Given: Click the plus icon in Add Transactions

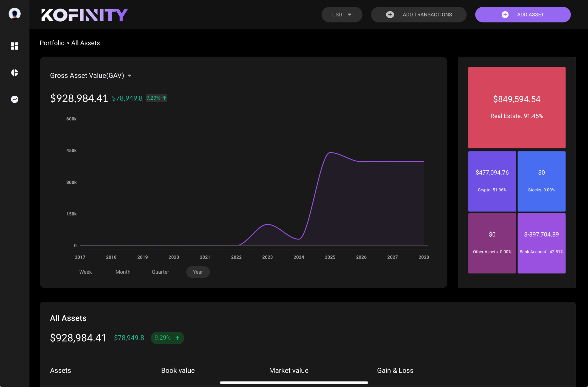Looking at the screenshot, I should [x=390, y=14].
